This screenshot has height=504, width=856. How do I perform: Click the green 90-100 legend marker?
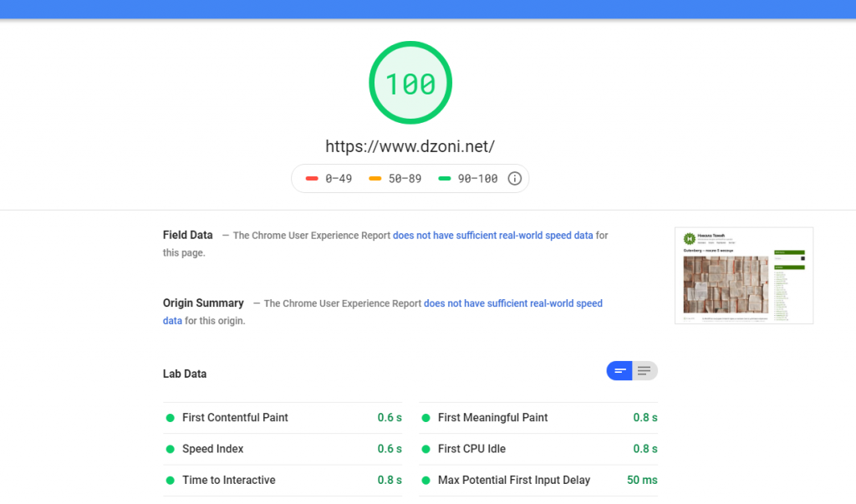click(x=445, y=179)
